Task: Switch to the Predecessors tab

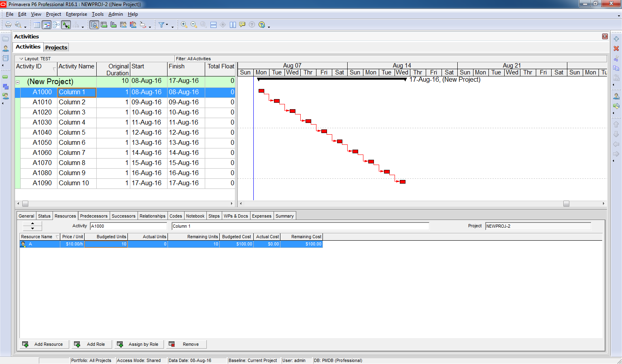Action: pyautogui.click(x=93, y=216)
